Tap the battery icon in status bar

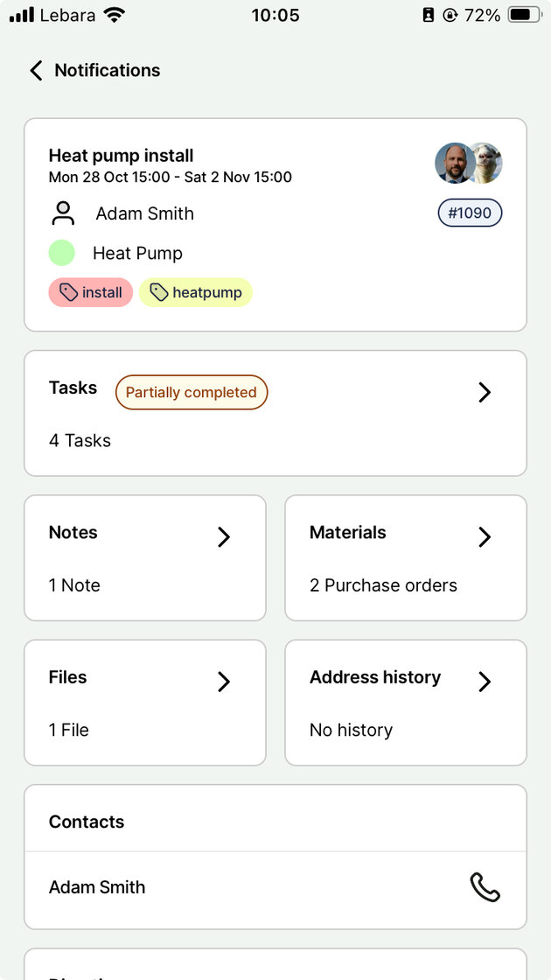coord(525,15)
